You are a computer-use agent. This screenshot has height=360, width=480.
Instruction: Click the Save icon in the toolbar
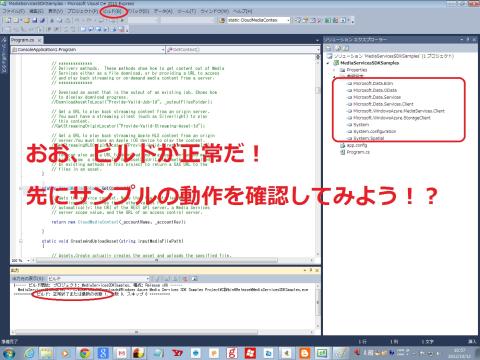click(x=35, y=20)
